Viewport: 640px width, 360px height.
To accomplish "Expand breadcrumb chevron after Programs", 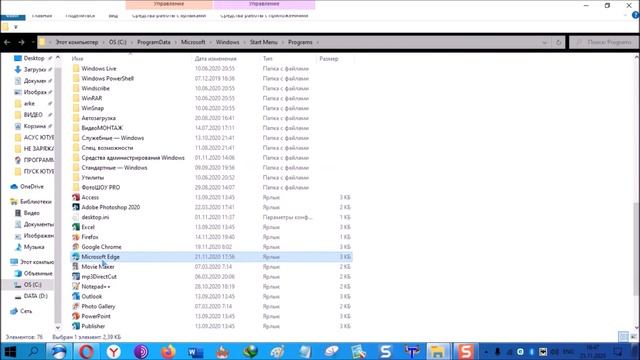I will tap(318, 42).
